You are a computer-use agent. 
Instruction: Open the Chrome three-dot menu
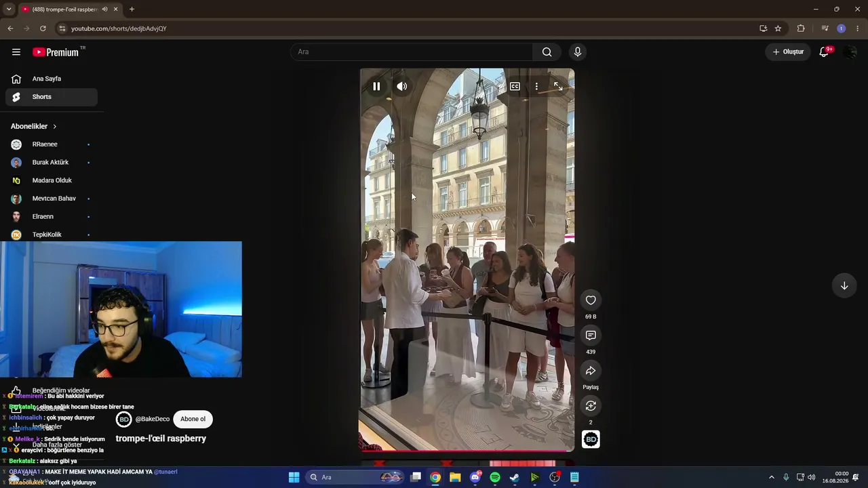pyautogui.click(x=859, y=28)
